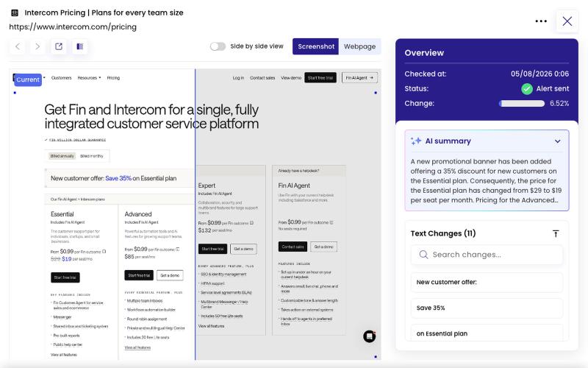Click the Checked at date value
Screen dimensions: 588x368
pyautogui.click(x=539, y=74)
